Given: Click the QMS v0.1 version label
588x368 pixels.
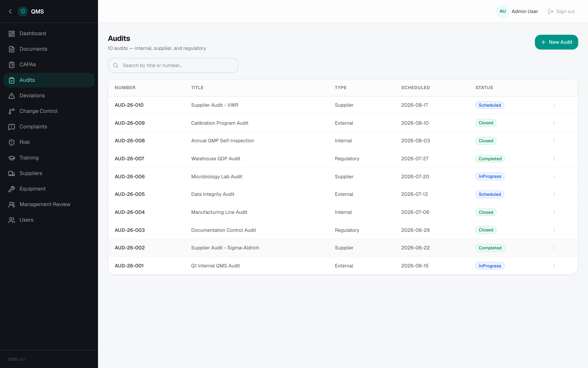Looking at the screenshot, I should pos(17,359).
